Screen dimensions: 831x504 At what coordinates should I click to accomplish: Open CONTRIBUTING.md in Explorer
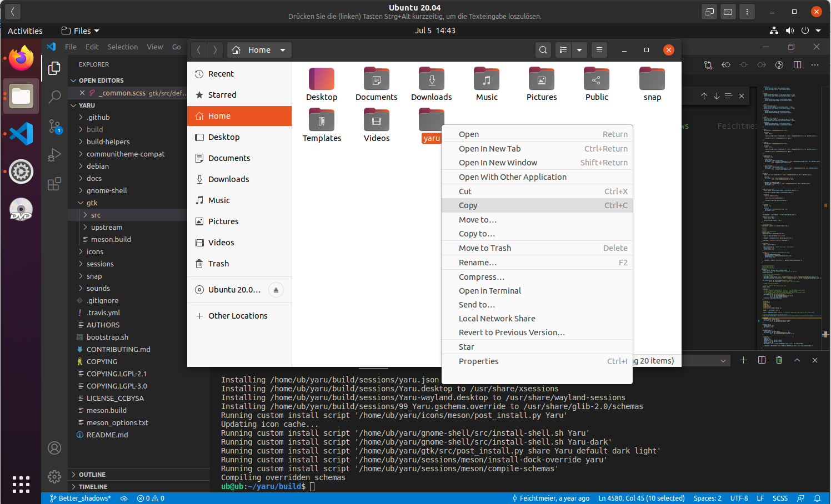(x=118, y=349)
